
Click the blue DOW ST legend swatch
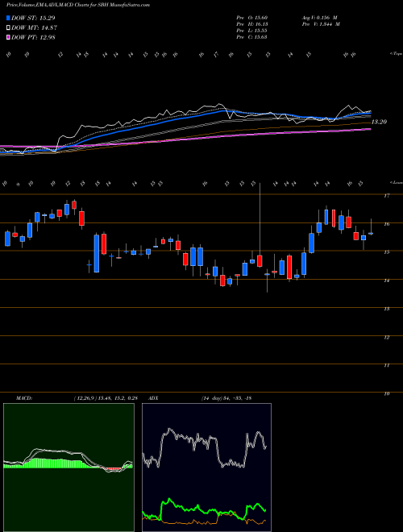(x=9, y=18)
